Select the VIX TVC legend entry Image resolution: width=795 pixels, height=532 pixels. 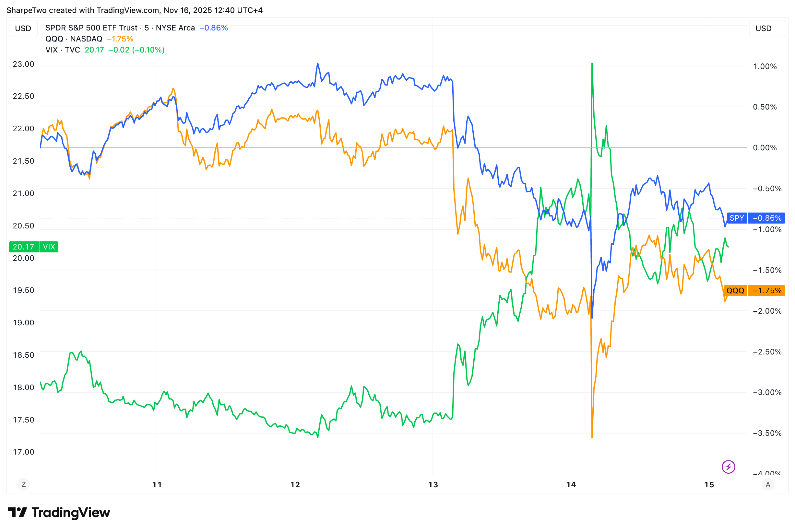click(63, 50)
